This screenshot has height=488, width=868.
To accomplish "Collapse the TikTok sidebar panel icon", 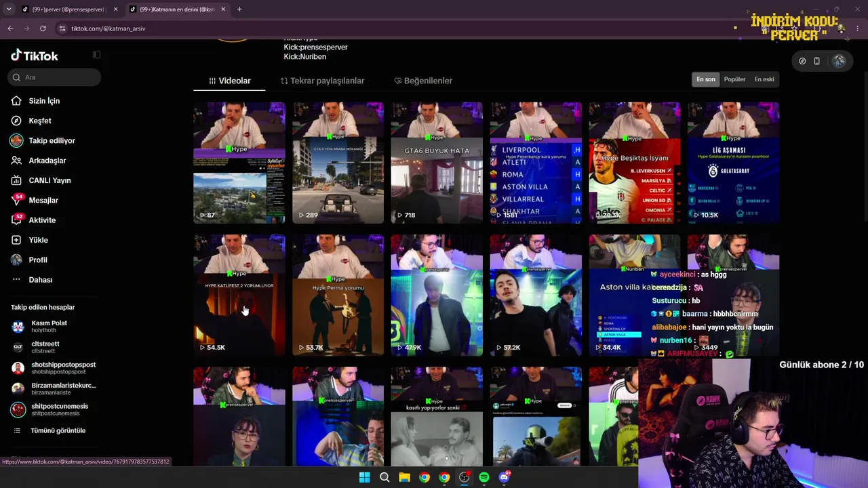I will (x=96, y=55).
